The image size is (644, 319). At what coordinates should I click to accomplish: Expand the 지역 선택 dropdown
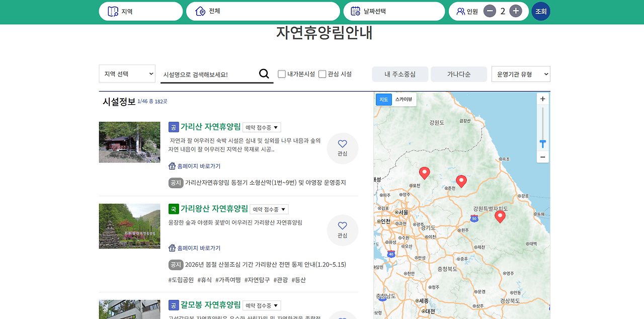127,74
